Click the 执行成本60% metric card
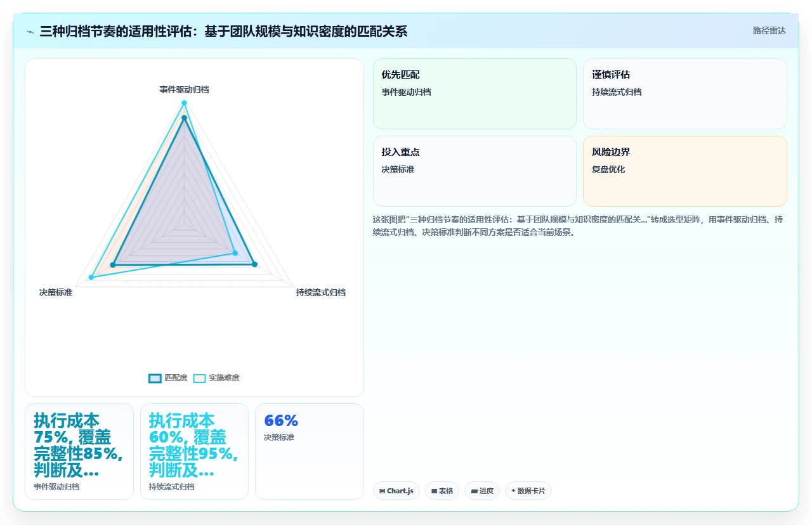 coord(194,451)
